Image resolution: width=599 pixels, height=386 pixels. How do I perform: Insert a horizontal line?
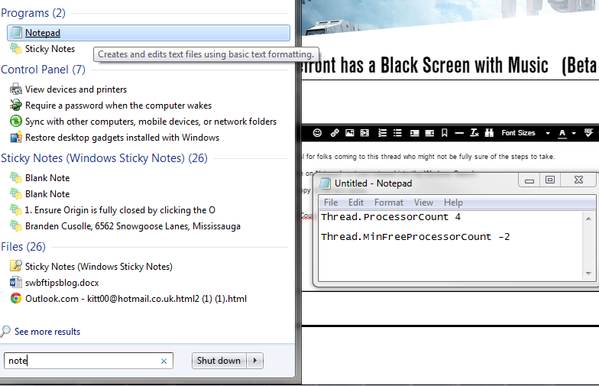coord(459,133)
